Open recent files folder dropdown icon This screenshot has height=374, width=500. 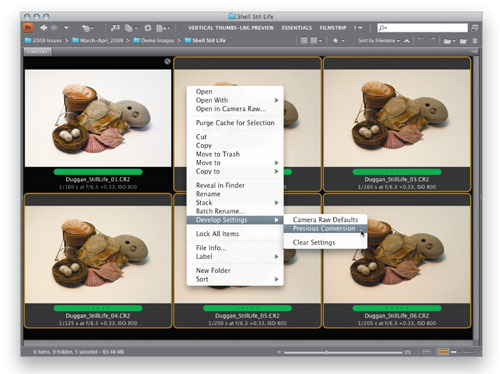[449, 41]
